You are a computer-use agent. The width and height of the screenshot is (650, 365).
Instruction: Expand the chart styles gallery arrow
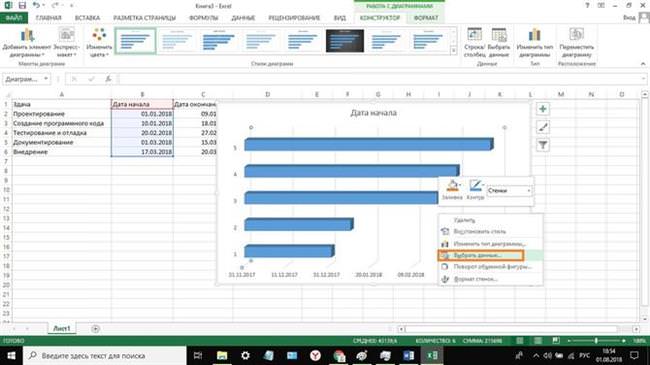coord(454,51)
